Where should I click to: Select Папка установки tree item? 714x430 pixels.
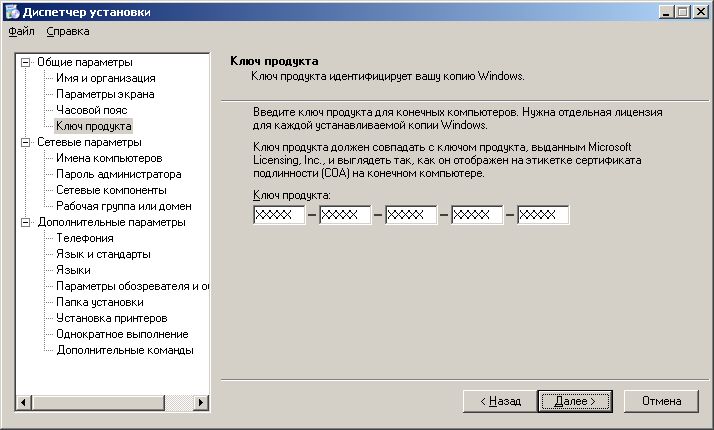point(100,302)
